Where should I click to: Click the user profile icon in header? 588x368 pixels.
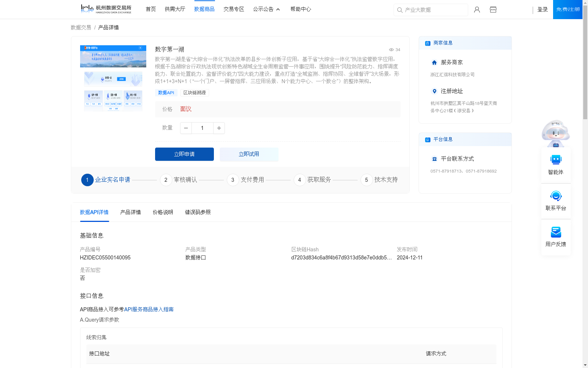[x=477, y=10]
